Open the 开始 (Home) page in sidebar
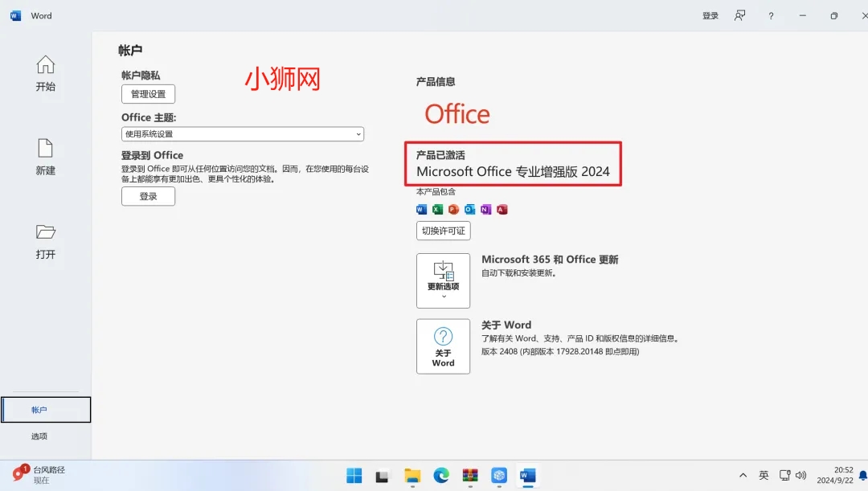This screenshot has height=491, width=868. [x=45, y=74]
